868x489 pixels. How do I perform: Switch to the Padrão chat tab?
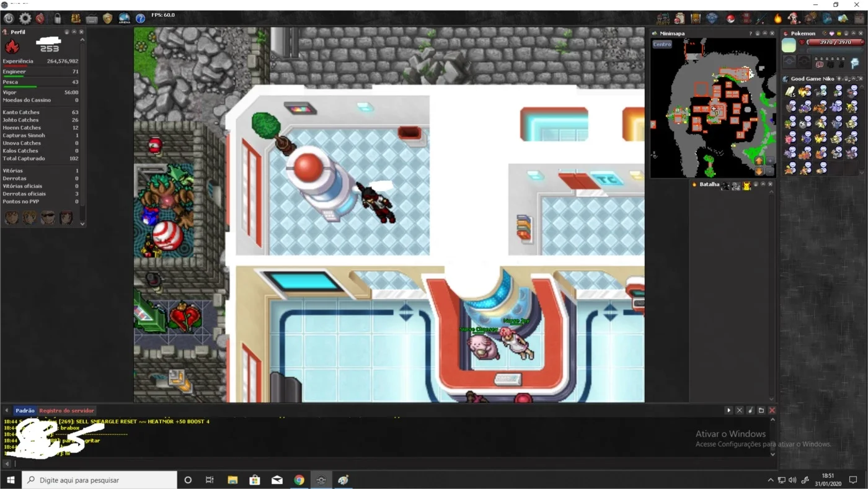25,410
